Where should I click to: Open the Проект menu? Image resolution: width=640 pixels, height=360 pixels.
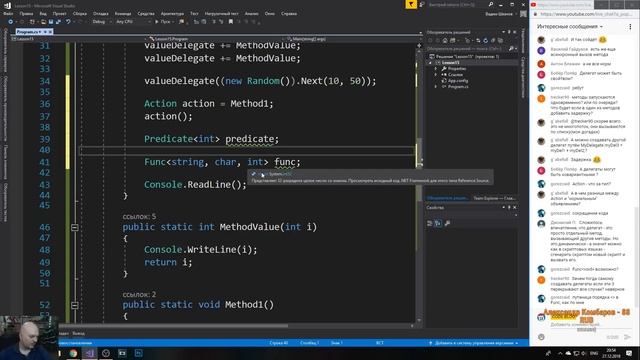59,13
